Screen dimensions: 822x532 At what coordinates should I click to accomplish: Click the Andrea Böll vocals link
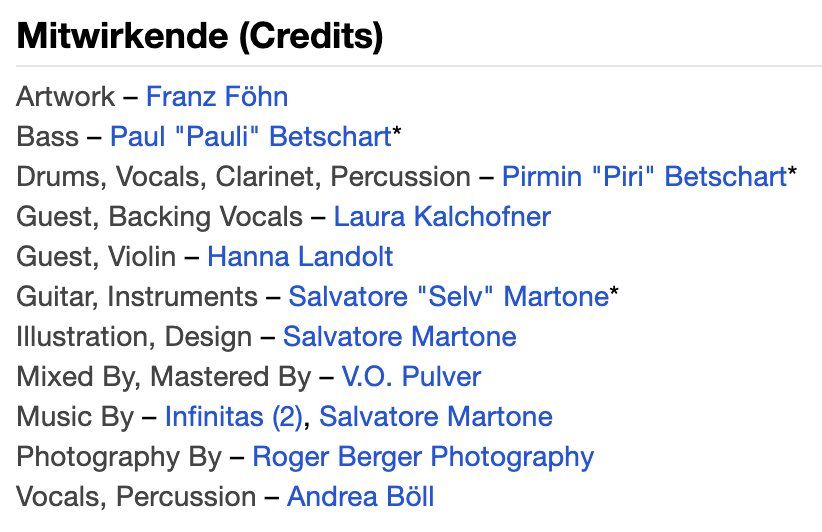tap(361, 496)
